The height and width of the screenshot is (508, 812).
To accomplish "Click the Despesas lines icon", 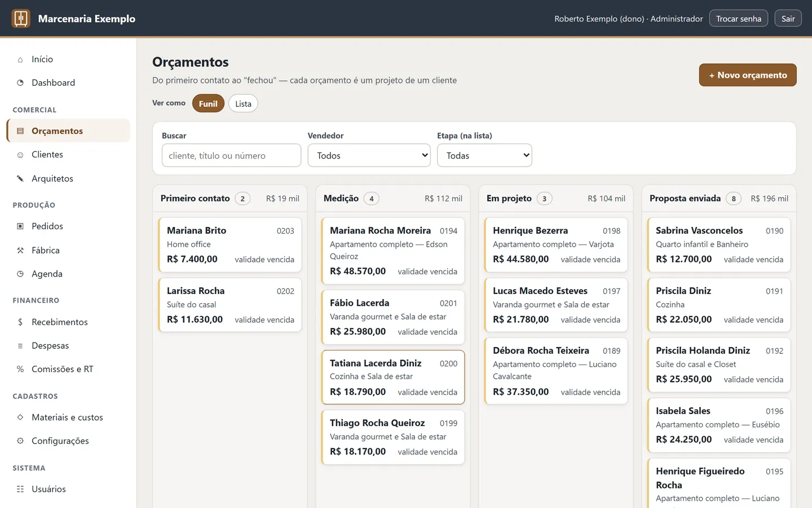I will click(x=20, y=346).
